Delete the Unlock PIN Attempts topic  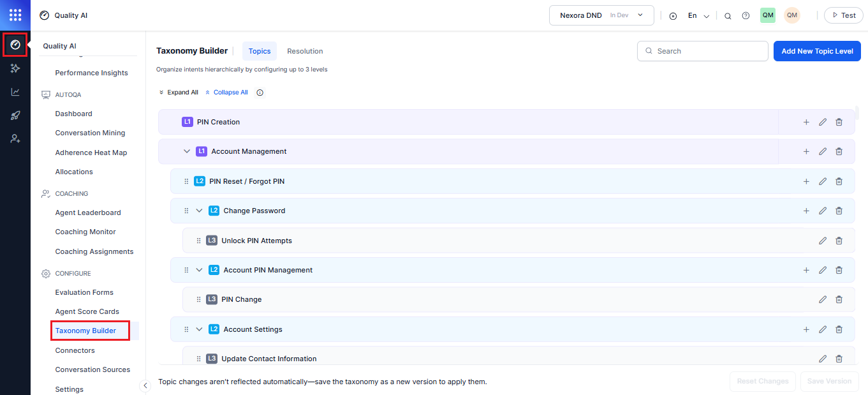[839, 241]
